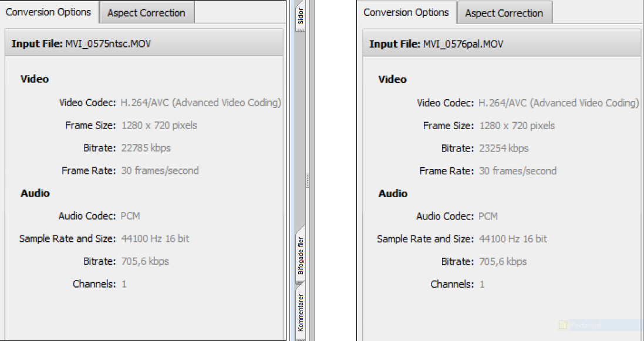Open the Sidor vertical side tab

[x=301, y=16]
